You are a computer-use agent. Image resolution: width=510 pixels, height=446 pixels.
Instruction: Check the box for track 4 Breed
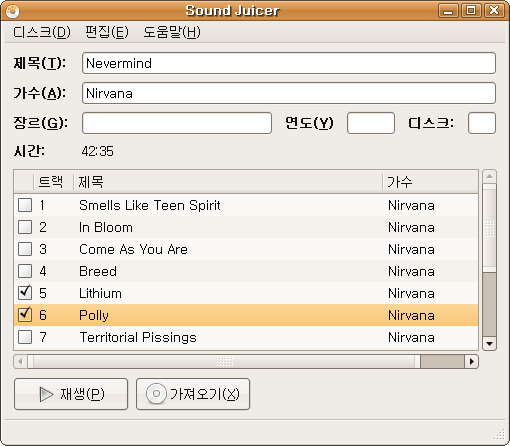click(x=25, y=271)
